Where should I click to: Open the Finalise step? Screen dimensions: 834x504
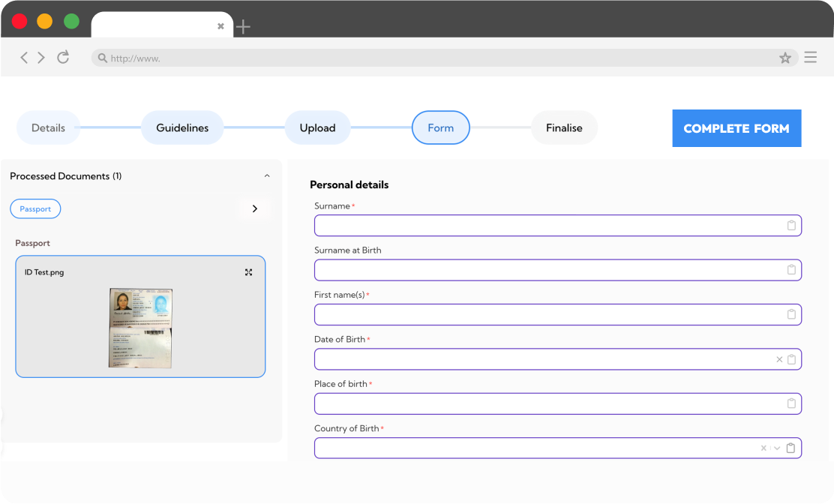tap(564, 128)
